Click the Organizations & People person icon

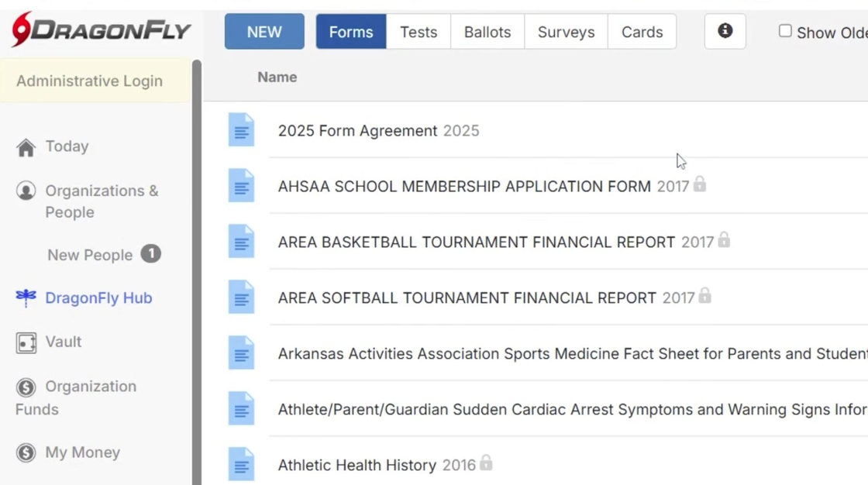click(x=26, y=191)
